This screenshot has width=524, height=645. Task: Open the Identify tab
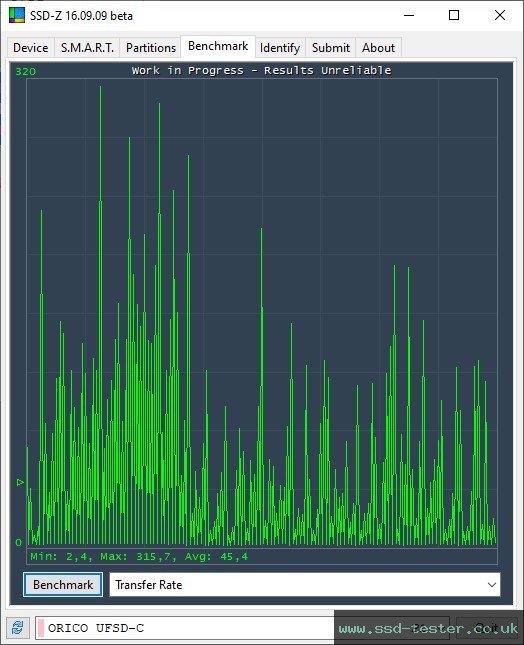pyautogui.click(x=280, y=48)
